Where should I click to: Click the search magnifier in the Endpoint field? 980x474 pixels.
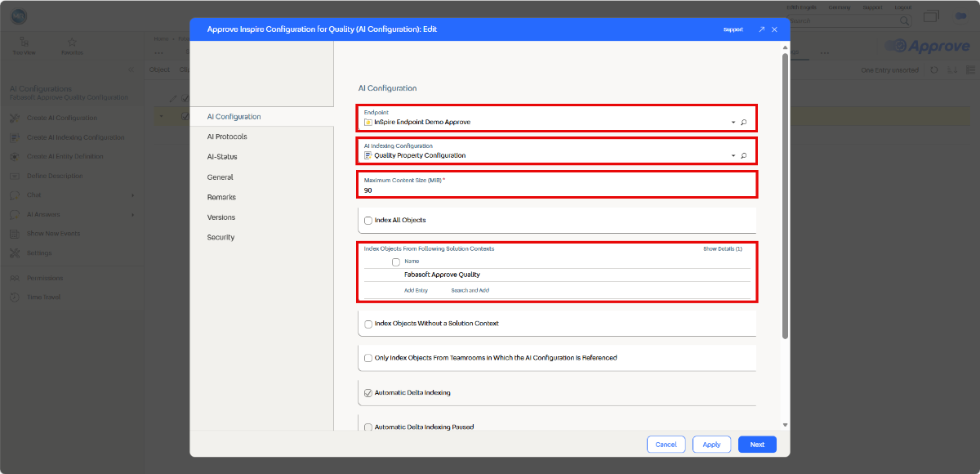[743, 123]
